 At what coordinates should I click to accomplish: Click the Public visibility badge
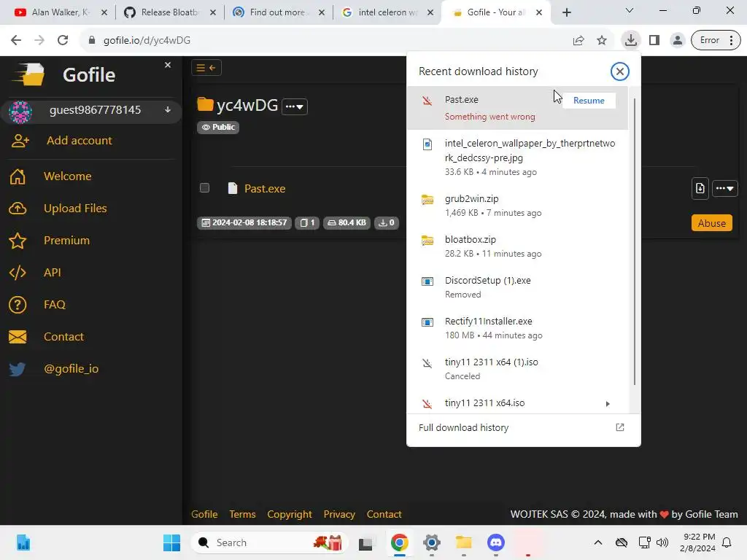tap(218, 127)
